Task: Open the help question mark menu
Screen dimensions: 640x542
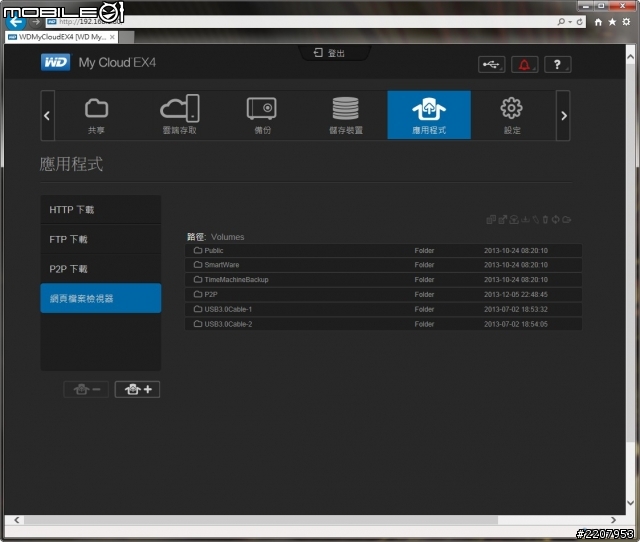Action: (558, 64)
